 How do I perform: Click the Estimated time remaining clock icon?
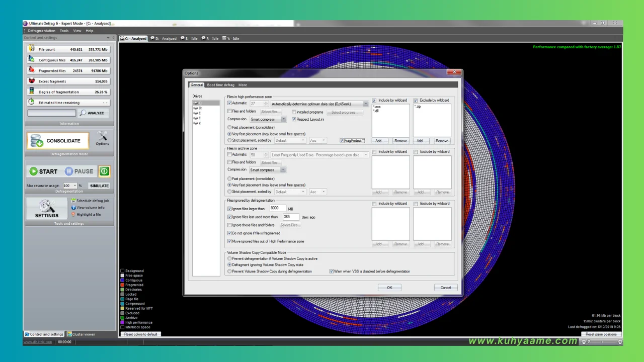tap(31, 102)
